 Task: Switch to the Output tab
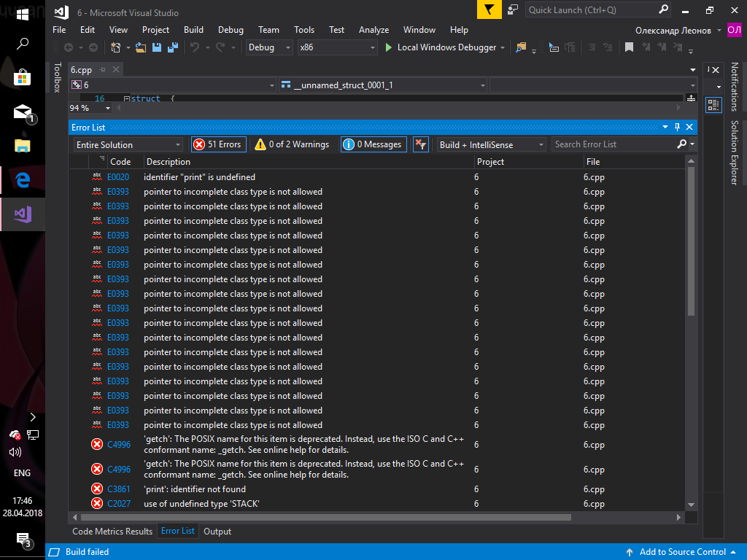click(x=217, y=532)
